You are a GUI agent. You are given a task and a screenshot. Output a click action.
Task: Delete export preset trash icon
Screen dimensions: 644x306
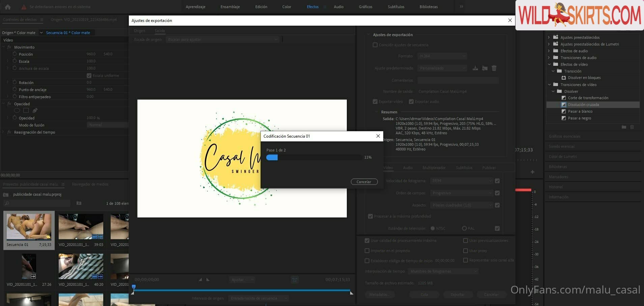click(494, 68)
